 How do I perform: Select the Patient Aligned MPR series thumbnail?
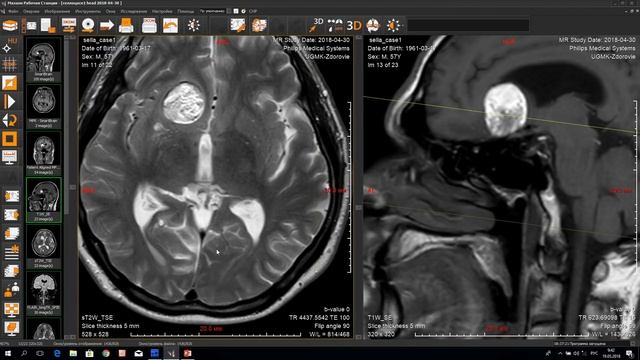[43, 153]
